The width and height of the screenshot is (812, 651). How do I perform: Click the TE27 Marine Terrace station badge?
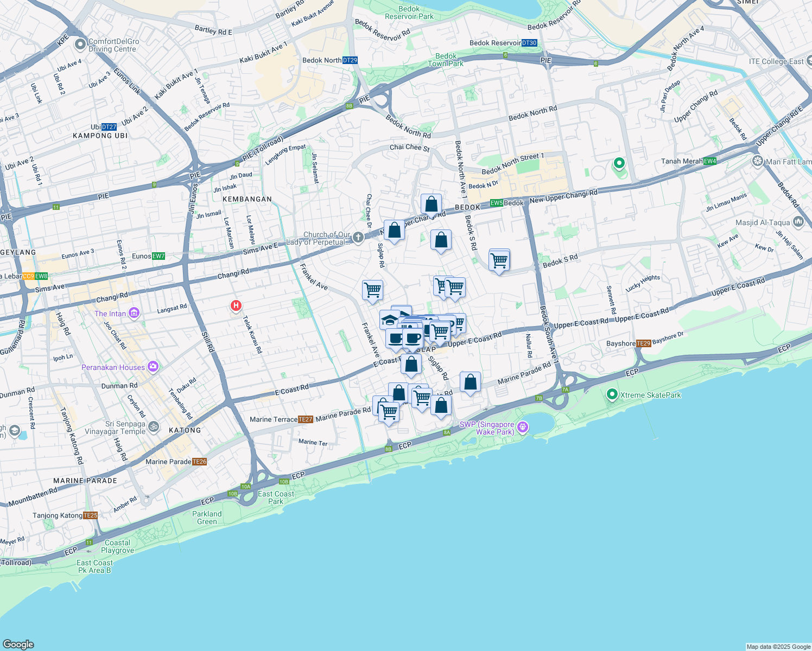tap(306, 419)
